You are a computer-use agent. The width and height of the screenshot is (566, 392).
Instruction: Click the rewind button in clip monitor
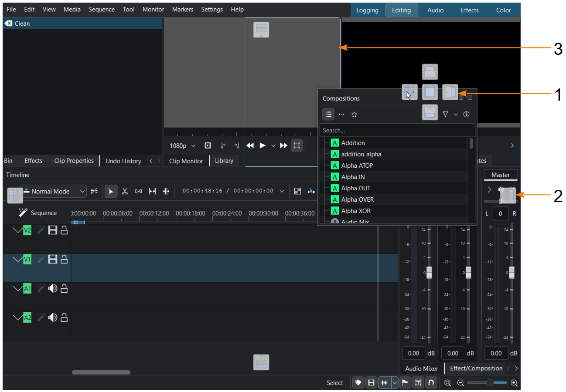[x=250, y=145]
